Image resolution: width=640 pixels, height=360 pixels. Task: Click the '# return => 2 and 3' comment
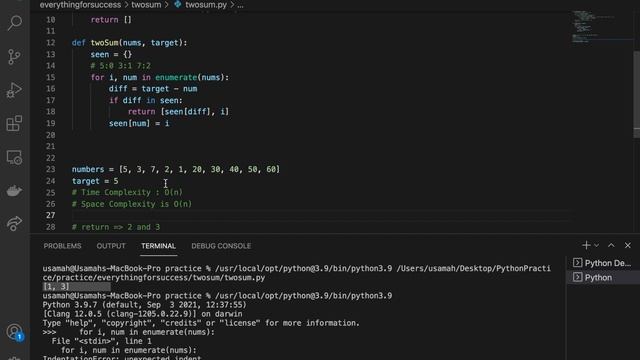point(116,227)
